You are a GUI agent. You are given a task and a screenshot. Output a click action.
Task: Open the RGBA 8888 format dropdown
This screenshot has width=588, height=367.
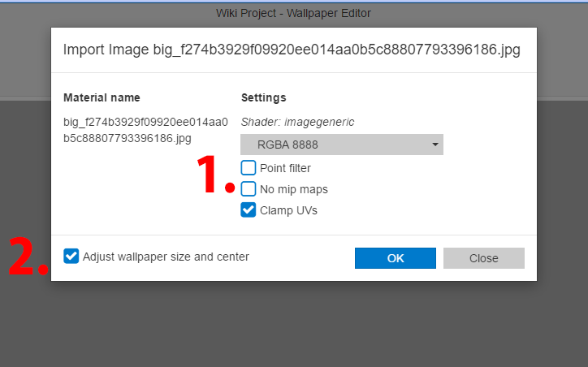click(x=341, y=145)
